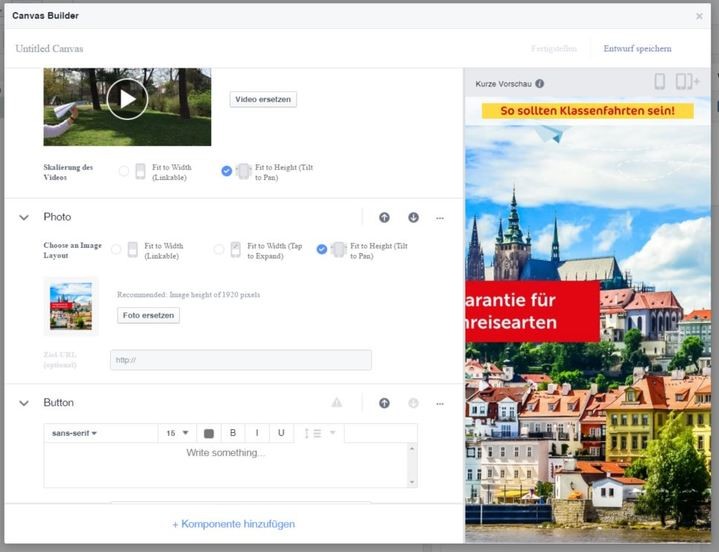This screenshot has height=552, width=719.
Task: Click the Untitled Canvas title field
Action: pos(50,49)
